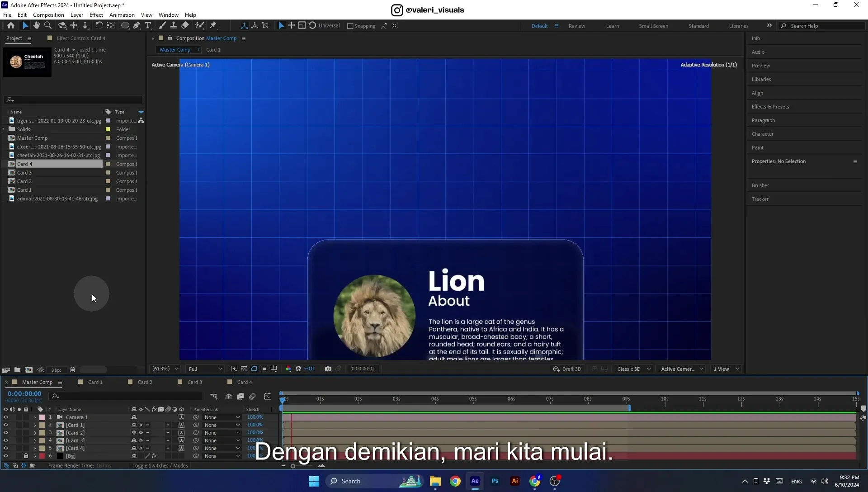Expand the [Card 2] layer properties
This screenshot has width=868, height=492.
(35, 433)
